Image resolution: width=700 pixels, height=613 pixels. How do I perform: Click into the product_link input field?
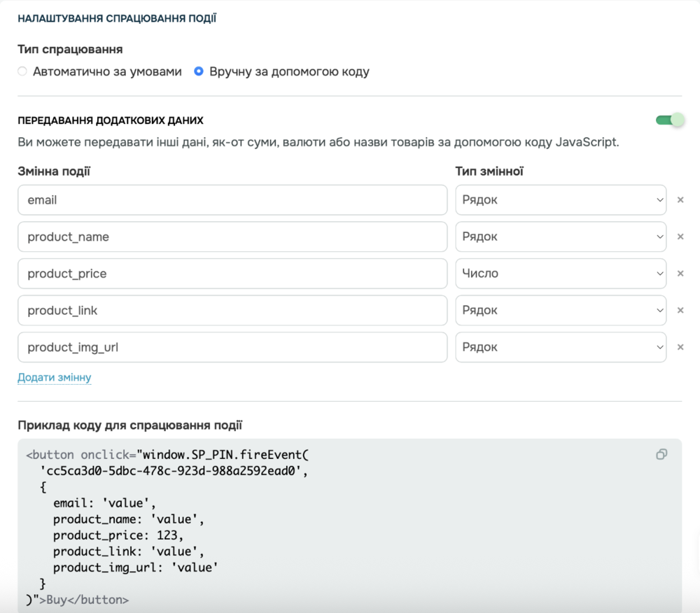point(232,310)
